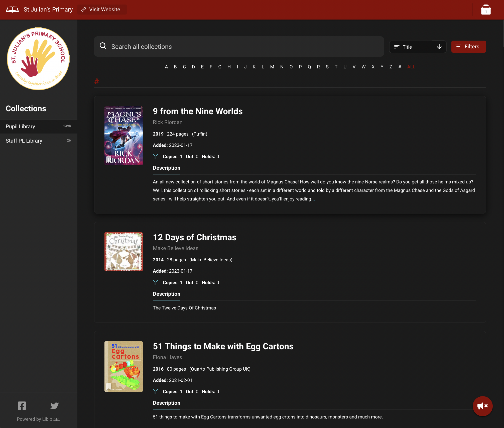Click author Make Believe Ideas

click(176, 248)
